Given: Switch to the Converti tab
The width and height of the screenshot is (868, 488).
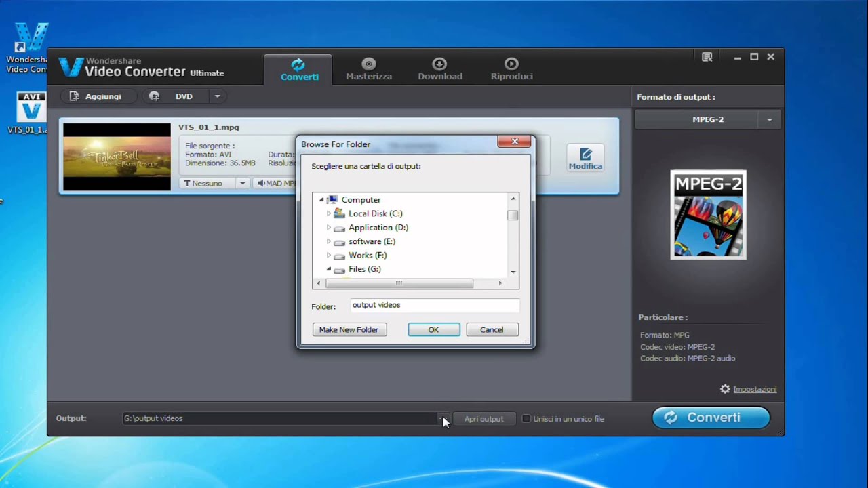Looking at the screenshot, I should pos(299,69).
